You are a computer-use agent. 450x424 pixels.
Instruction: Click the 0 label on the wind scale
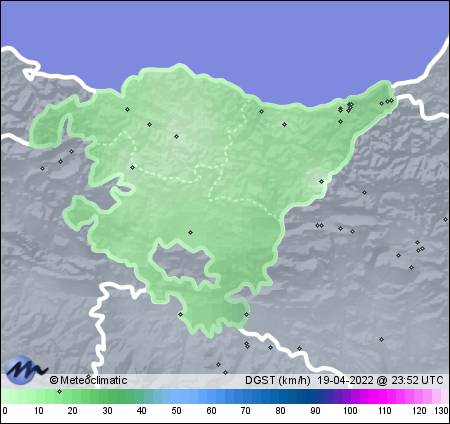(x=5, y=411)
